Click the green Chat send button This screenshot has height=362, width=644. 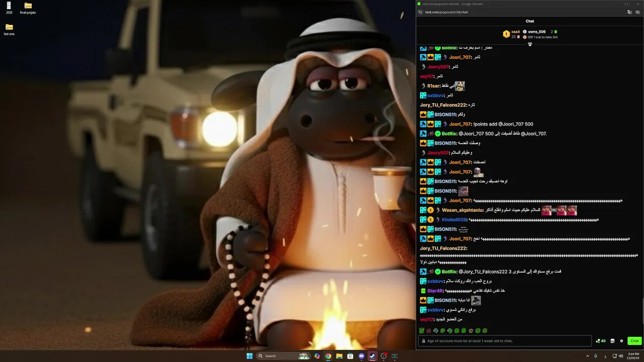click(x=634, y=341)
